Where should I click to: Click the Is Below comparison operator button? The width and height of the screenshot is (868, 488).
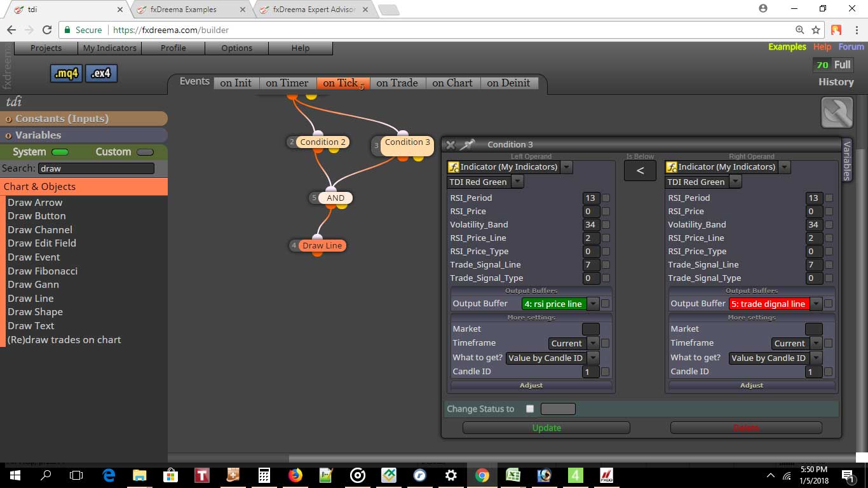[x=640, y=170]
